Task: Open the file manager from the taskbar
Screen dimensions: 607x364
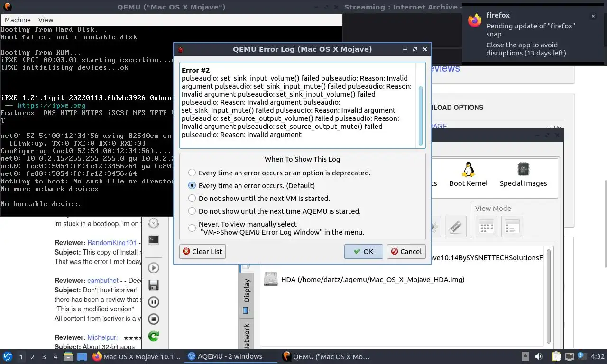Action: click(68, 356)
